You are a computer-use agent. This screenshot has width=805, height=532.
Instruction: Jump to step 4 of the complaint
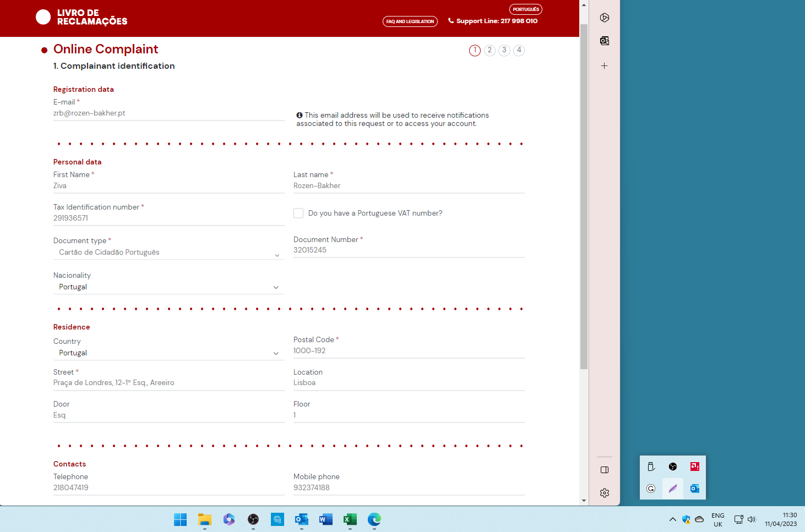(519, 50)
